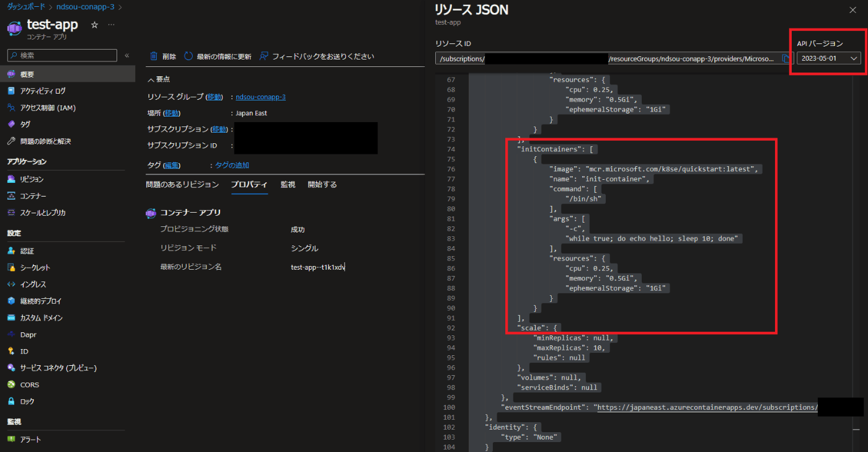Open Service Connector (サービス コネクタ) icon

click(x=11, y=368)
